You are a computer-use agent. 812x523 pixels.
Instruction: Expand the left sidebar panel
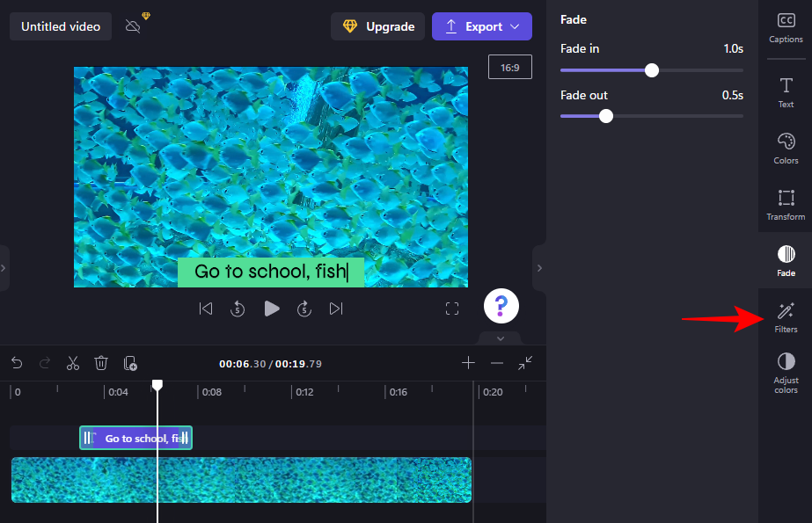pos(4,267)
